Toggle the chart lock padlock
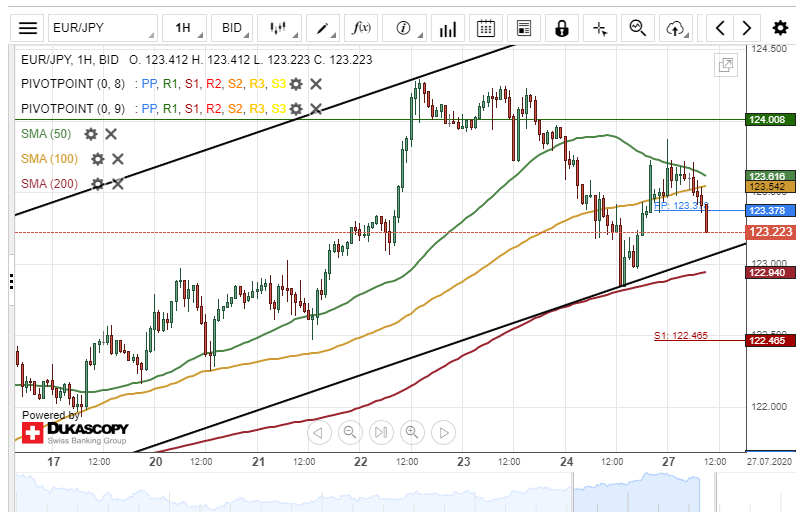 click(562, 28)
